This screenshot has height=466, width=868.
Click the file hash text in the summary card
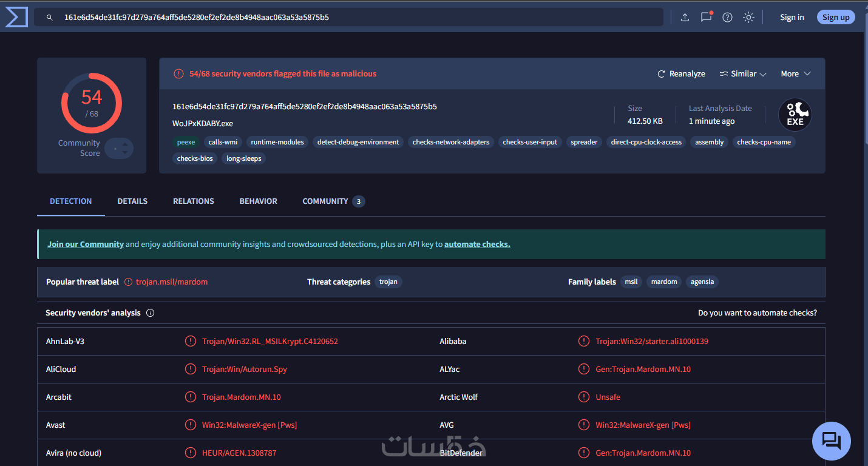[305, 107]
